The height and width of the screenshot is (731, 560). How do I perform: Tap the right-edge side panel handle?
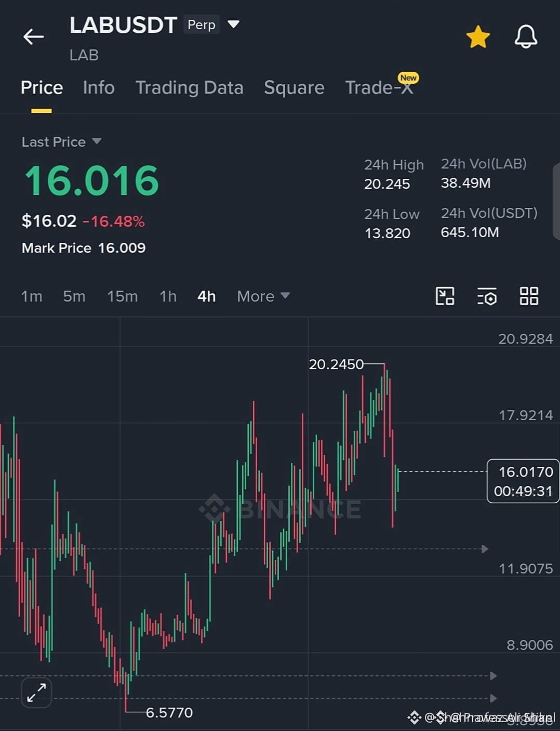coord(556,201)
